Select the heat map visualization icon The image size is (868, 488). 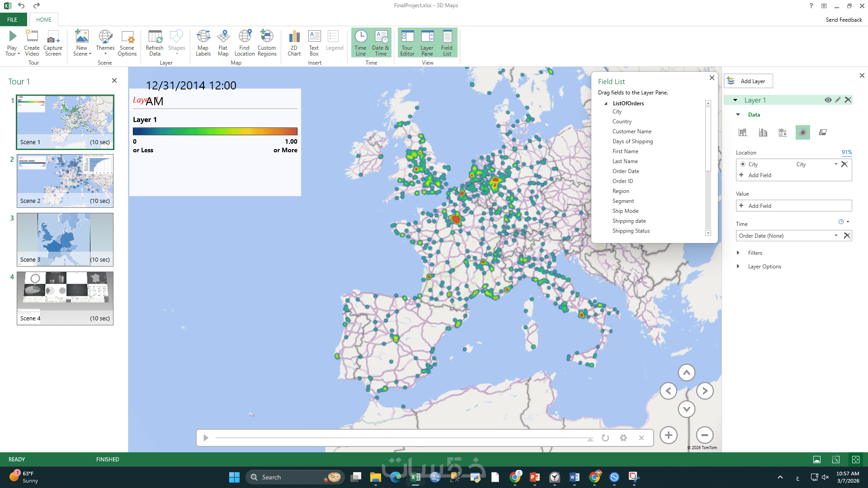[x=802, y=132]
